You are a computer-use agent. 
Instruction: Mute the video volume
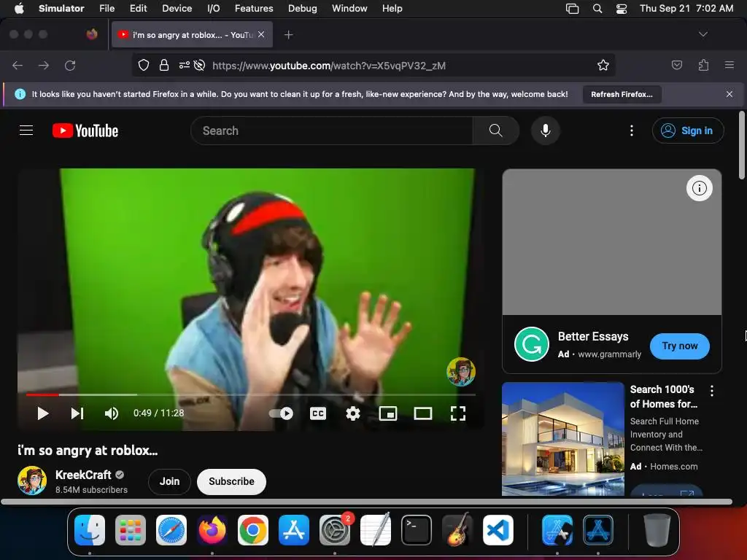pyautogui.click(x=112, y=413)
